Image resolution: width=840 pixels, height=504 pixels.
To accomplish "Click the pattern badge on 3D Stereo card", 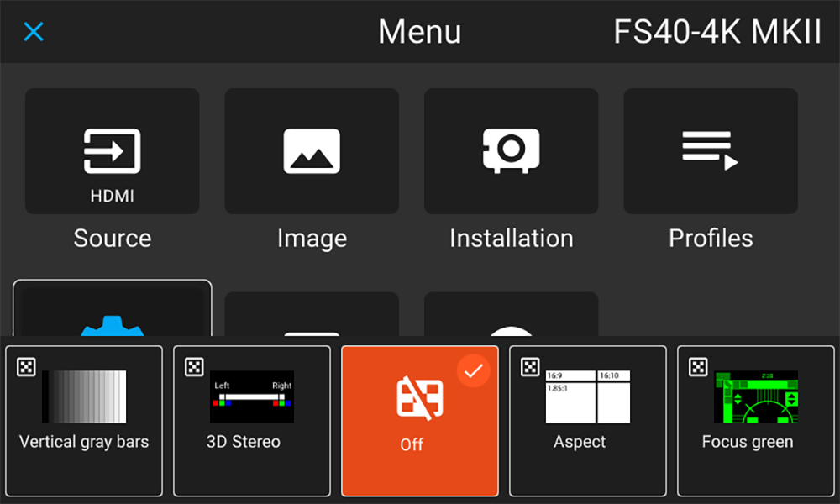I will (194, 367).
